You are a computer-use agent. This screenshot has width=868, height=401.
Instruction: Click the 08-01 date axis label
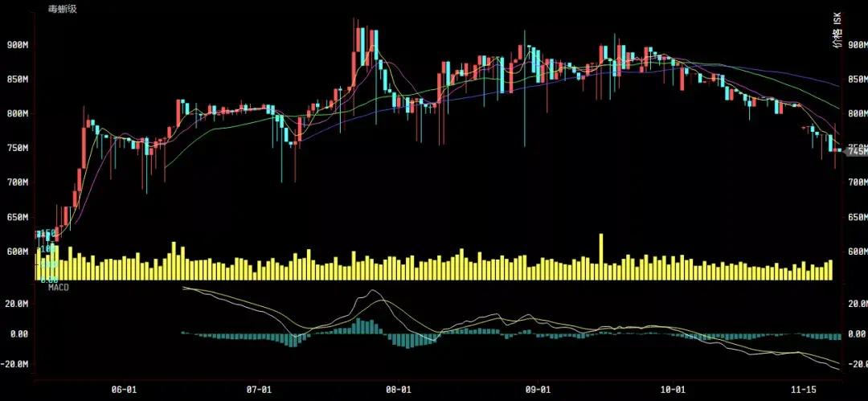click(x=399, y=390)
